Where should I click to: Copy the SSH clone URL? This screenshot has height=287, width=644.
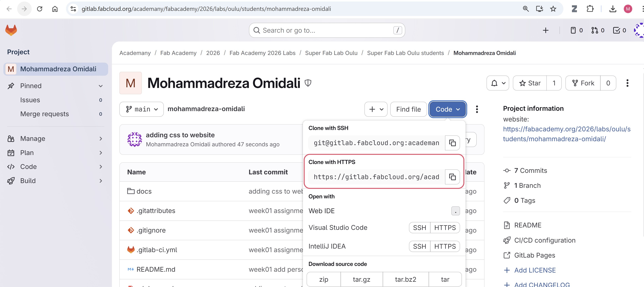[452, 143]
